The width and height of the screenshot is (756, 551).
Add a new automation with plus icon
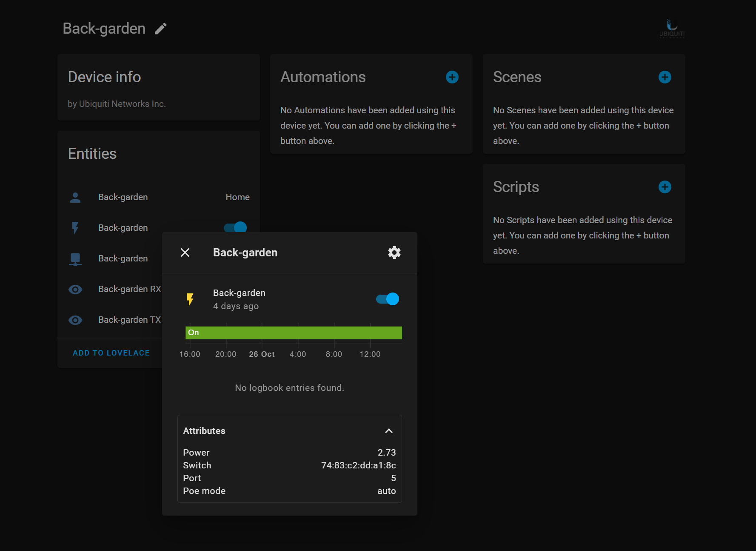click(452, 77)
